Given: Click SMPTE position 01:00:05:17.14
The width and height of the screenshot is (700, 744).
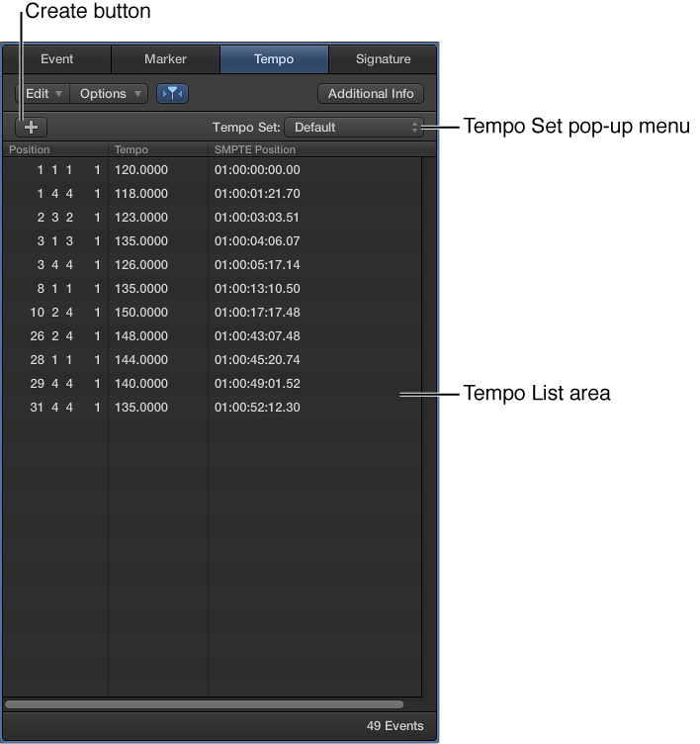Looking at the screenshot, I should click(x=257, y=265).
